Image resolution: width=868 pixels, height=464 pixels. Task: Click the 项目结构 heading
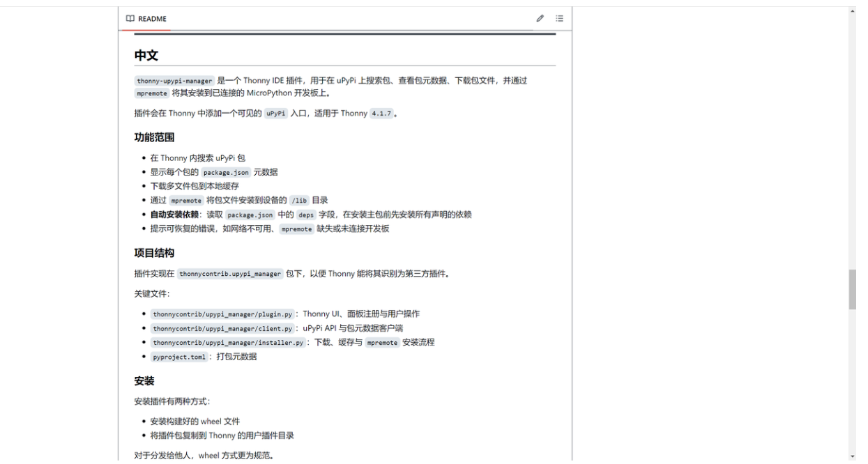point(154,253)
